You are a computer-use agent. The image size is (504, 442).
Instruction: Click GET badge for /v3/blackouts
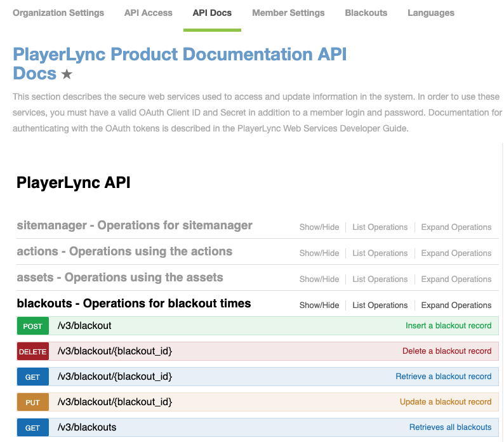33,427
